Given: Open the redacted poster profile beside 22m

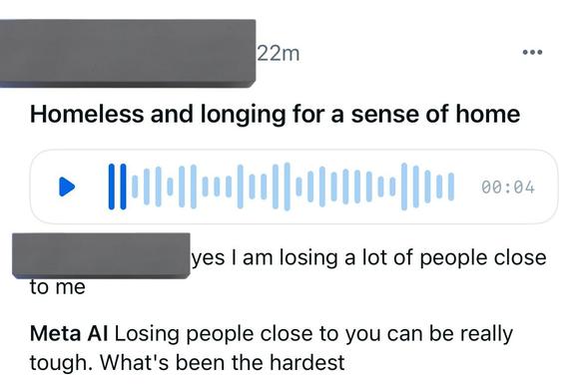Looking at the screenshot, I should point(128,53).
